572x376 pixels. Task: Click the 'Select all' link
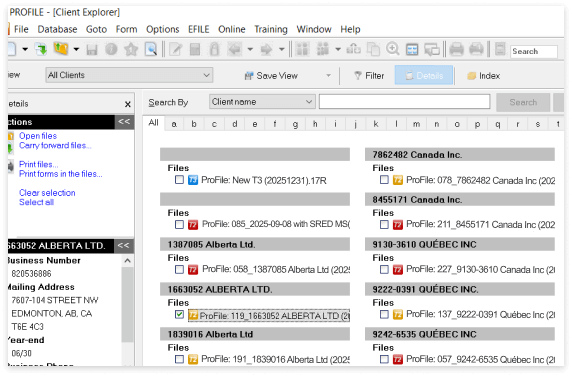pos(36,202)
